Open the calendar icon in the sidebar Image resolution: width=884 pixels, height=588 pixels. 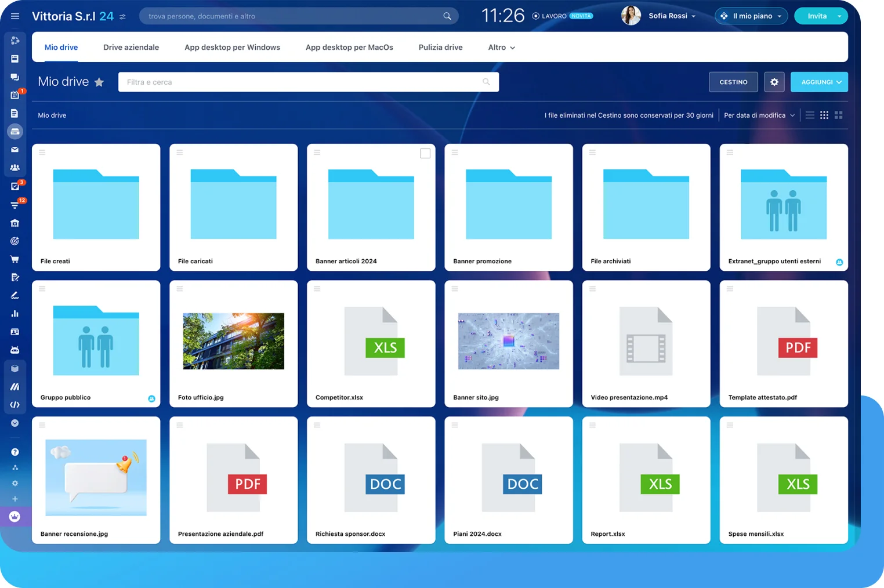[x=15, y=95]
